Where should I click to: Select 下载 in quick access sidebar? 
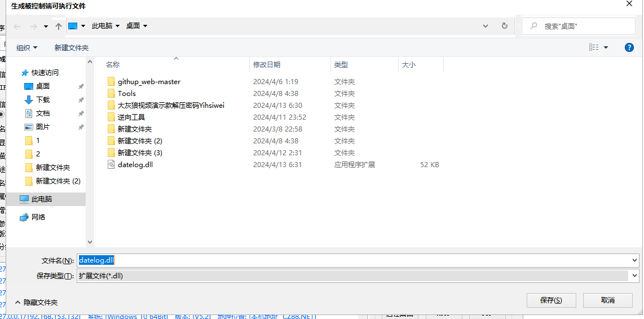tap(43, 100)
